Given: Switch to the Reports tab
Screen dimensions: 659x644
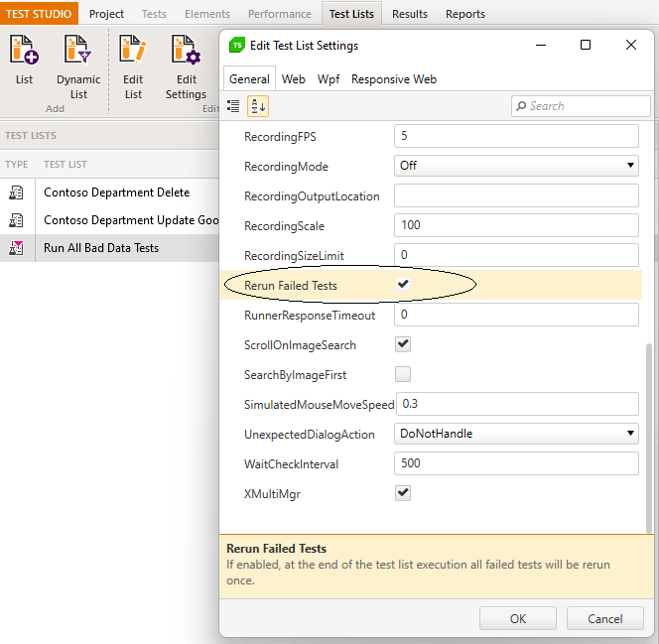Looking at the screenshot, I should pyautogui.click(x=465, y=14).
